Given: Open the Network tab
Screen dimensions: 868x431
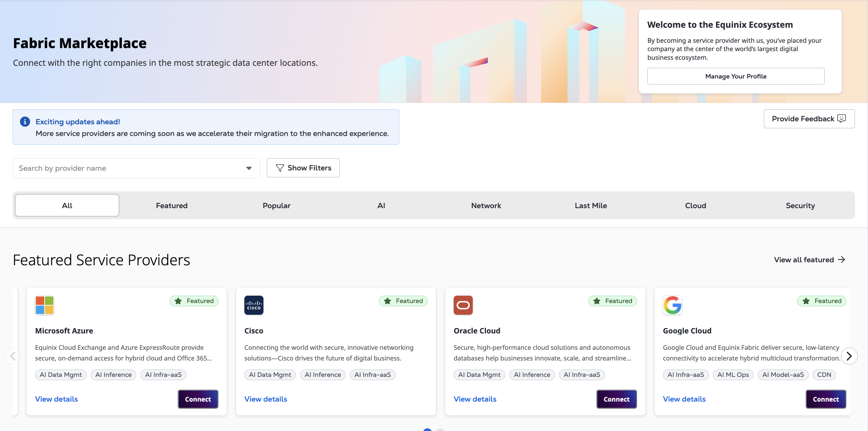Looking at the screenshot, I should (486, 205).
